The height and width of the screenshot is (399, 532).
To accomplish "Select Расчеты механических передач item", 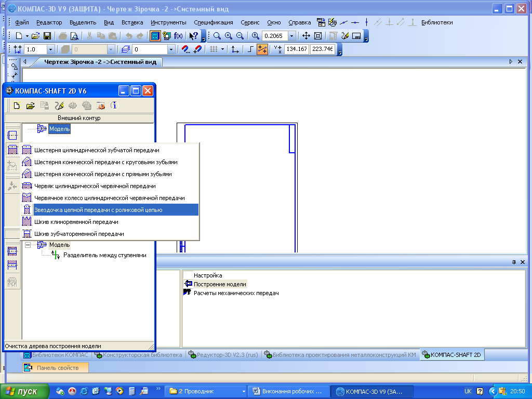I will [236, 293].
